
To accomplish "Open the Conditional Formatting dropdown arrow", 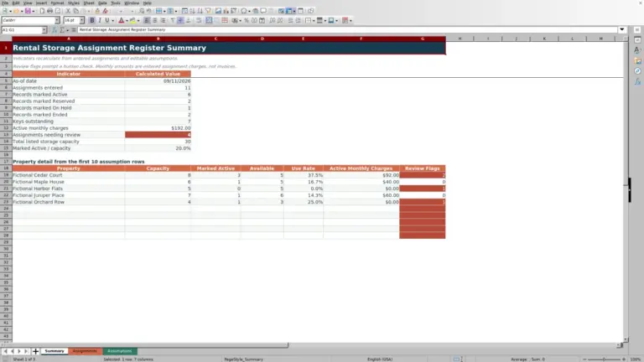I will 351,20.
